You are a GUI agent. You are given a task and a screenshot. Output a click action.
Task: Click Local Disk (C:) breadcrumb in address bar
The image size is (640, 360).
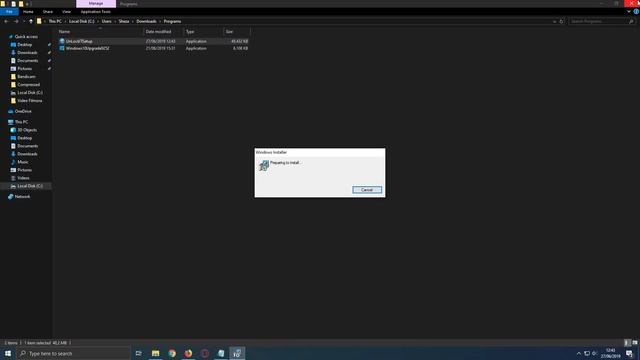(82, 21)
